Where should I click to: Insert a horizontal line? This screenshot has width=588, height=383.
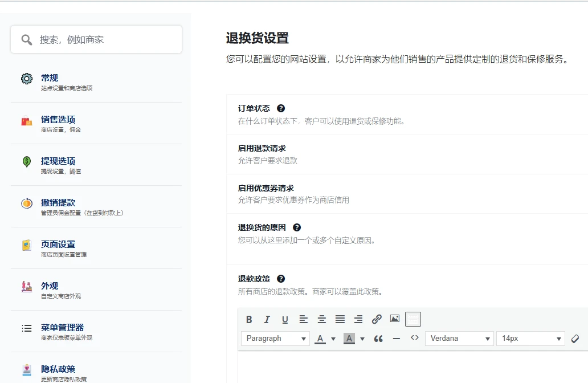[x=397, y=339]
